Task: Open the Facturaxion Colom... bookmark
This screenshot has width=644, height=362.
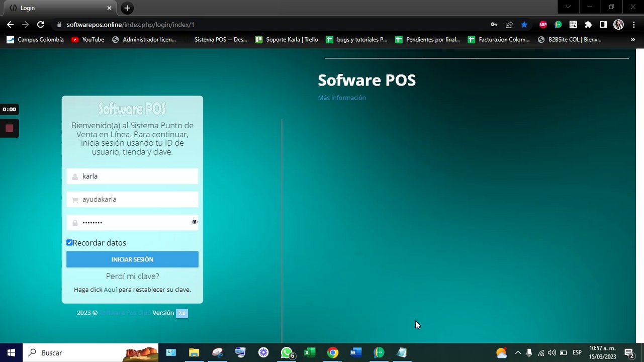Action: tap(499, 39)
